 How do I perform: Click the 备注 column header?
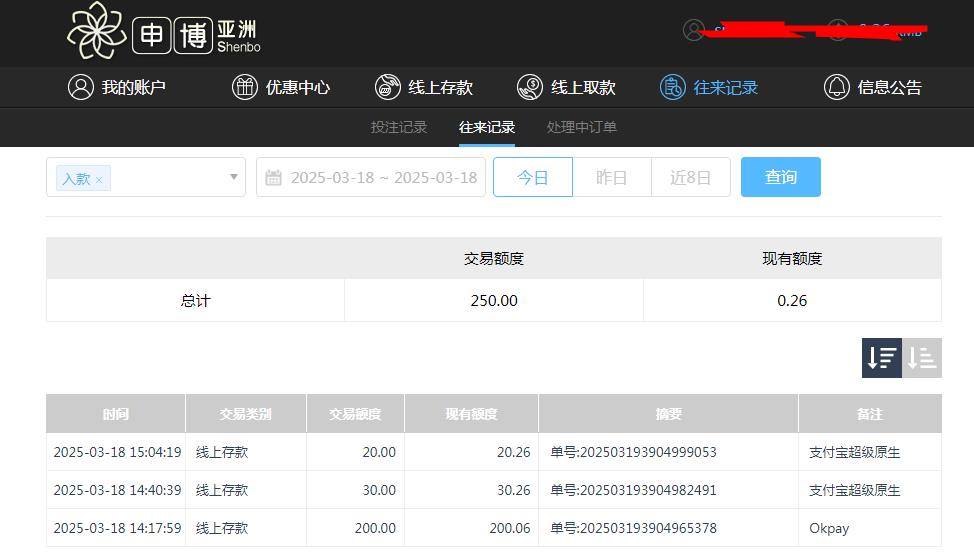[870, 414]
